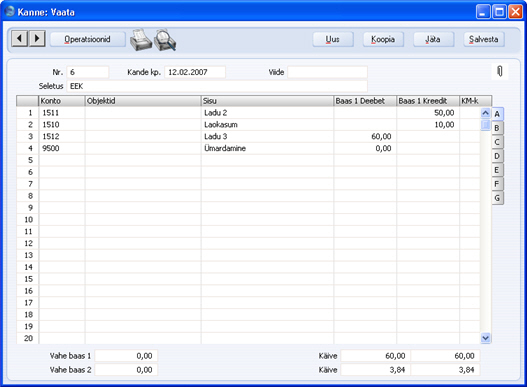The image size is (527, 387).
Task: Click the printer icon
Action: 141,40
